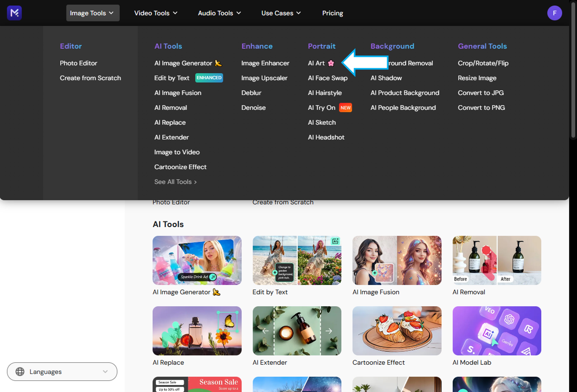Open the Video Tools dropdown menu

pos(156,13)
